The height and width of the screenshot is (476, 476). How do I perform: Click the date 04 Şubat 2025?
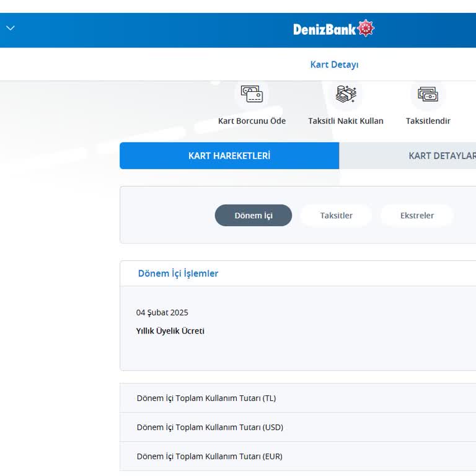coord(162,312)
